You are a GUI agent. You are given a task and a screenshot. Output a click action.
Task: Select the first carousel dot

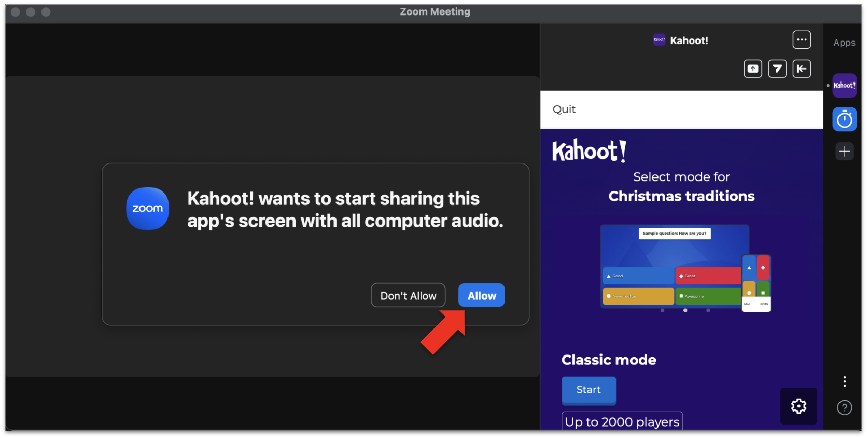pyautogui.click(x=662, y=310)
